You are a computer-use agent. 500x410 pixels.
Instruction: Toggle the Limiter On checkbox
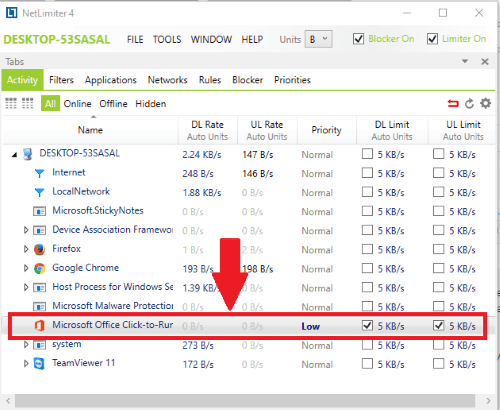coord(432,39)
